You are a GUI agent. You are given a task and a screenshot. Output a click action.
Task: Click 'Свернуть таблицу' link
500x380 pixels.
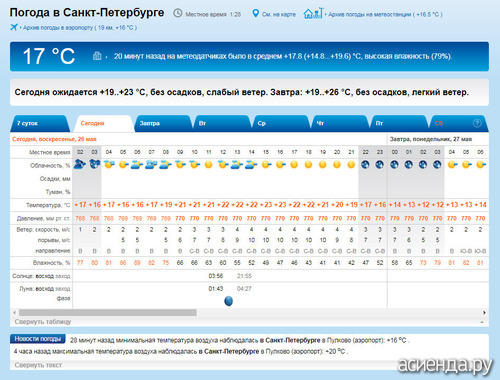click(x=43, y=322)
